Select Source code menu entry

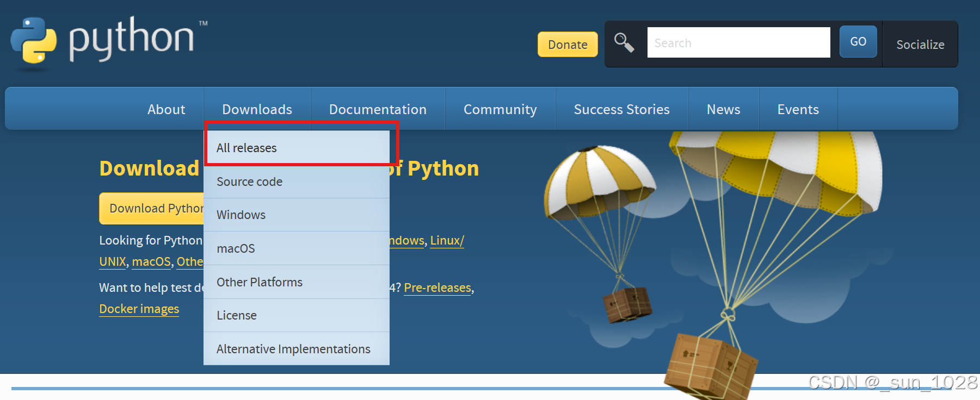[297, 182]
